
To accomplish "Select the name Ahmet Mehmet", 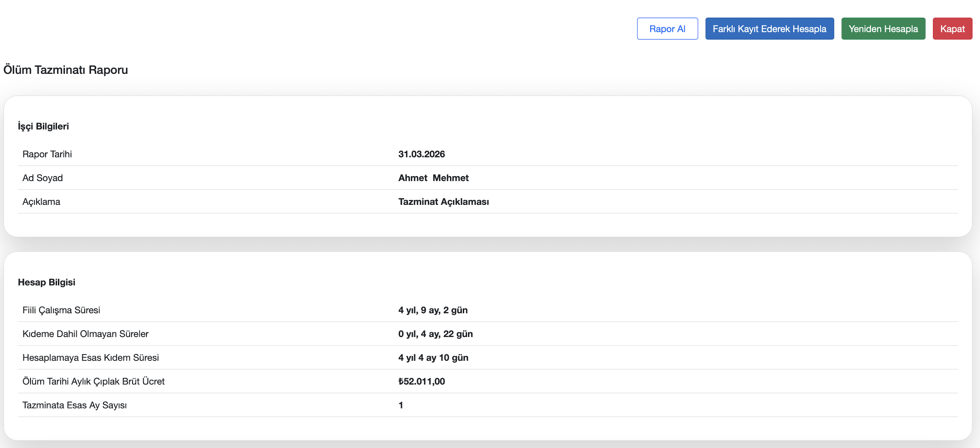I will point(433,178).
